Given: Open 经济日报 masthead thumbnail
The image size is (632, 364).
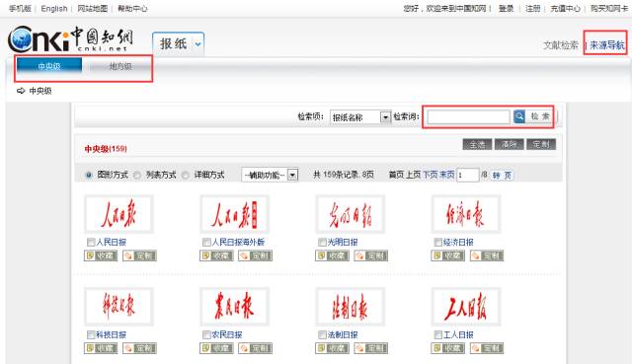Looking at the screenshot, I should tap(466, 214).
